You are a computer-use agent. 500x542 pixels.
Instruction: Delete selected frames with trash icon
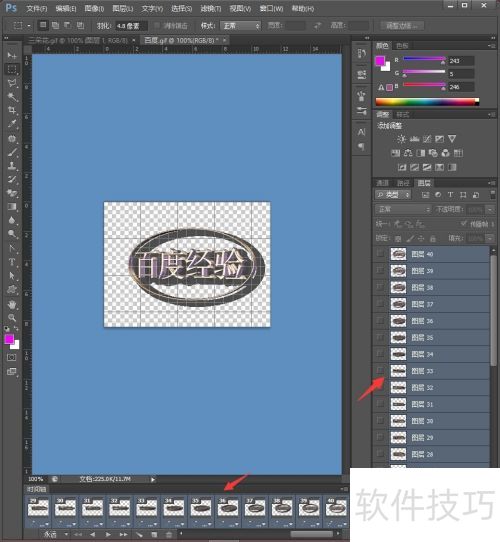click(x=169, y=534)
